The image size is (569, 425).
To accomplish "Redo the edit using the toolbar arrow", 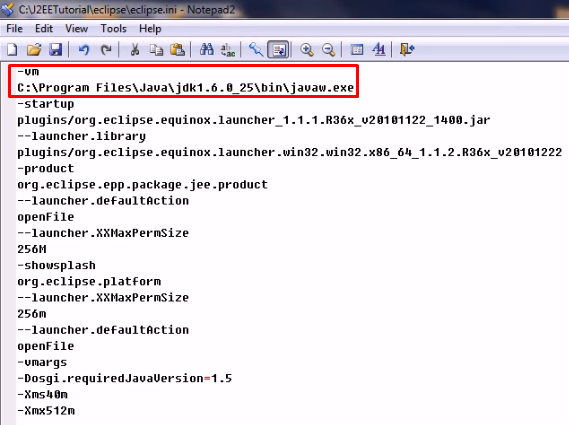I will [x=106, y=49].
